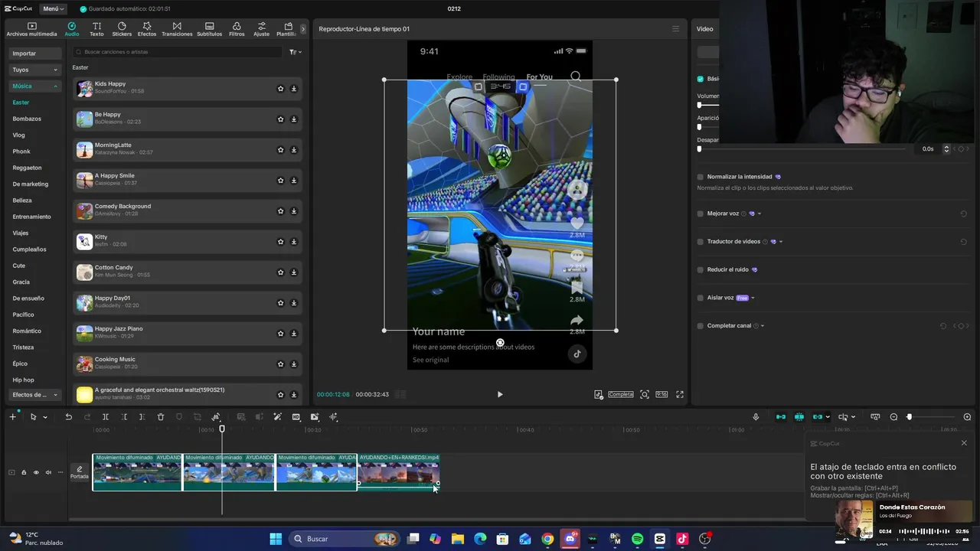
Task: Select the Phonk music category
Action: coord(21,152)
